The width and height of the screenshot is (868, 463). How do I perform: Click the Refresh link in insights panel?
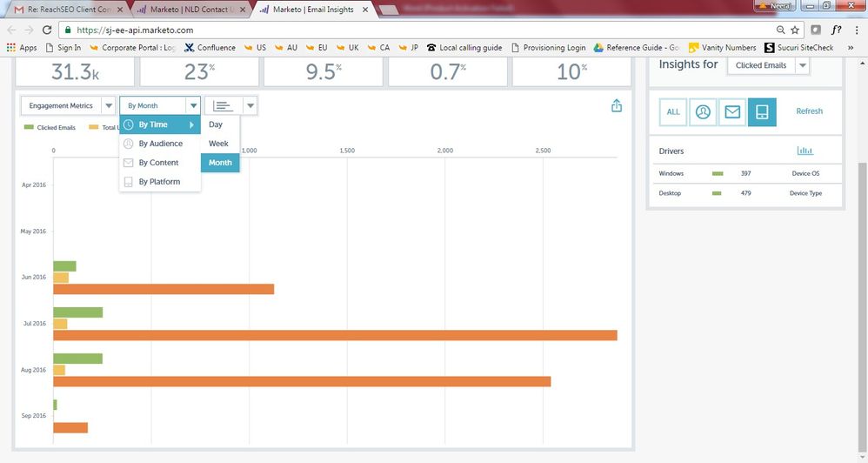809,111
